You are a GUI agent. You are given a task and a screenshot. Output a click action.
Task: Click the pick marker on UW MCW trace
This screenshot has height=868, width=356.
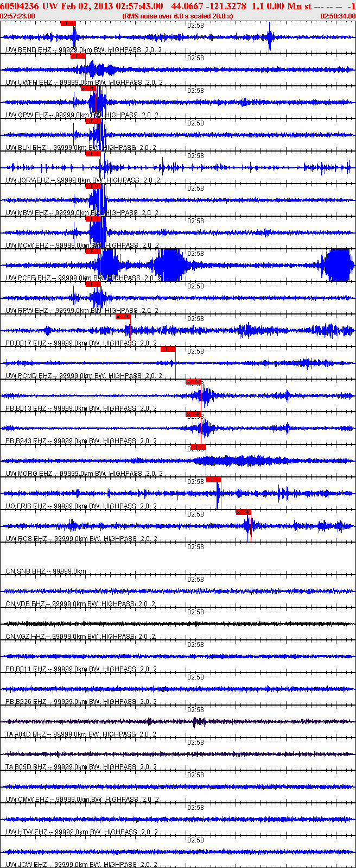(x=93, y=219)
